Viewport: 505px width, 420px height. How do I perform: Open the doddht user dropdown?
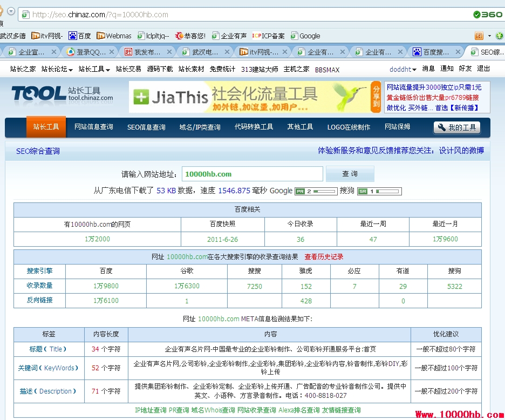coord(403,69)
